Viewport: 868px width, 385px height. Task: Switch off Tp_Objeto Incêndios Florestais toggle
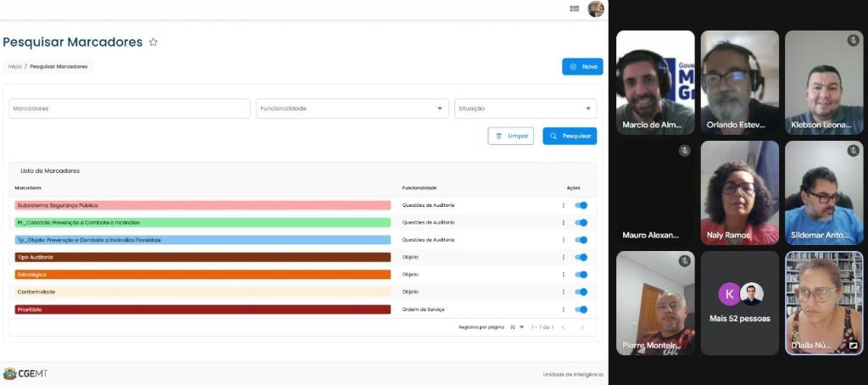click(x=581, y=240)
